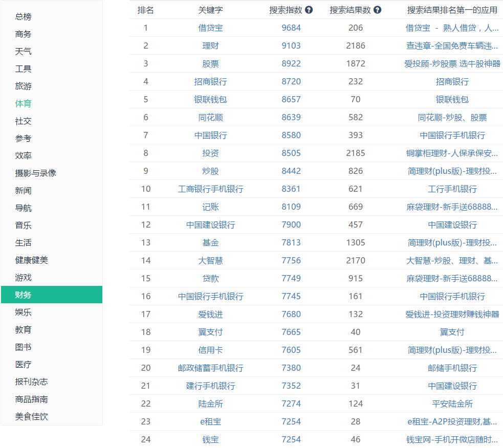Click the 查违章 app link in row 2
The width and height of the screenshot is (503, 448).
[x=452, y=46]
